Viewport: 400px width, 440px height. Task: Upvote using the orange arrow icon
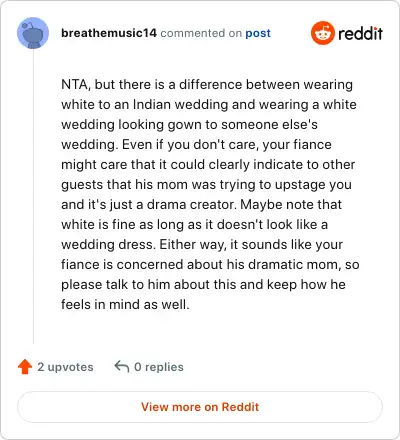point(25,367)
